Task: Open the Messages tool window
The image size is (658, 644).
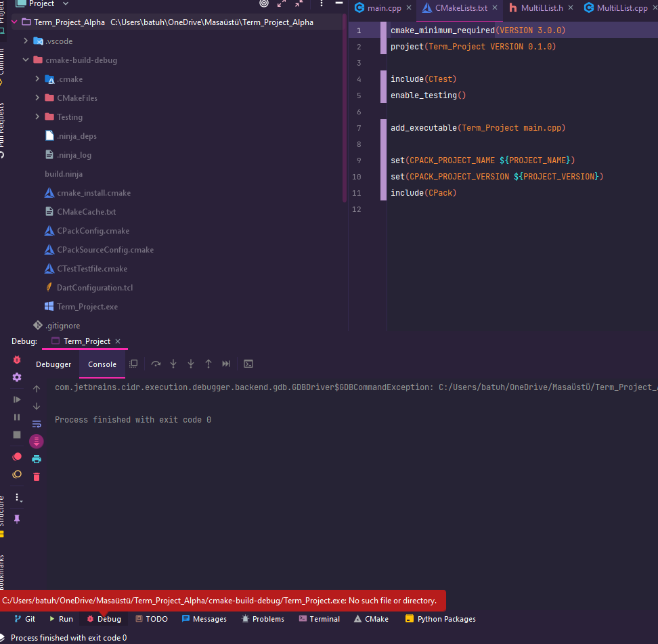Action: point(204,619)
